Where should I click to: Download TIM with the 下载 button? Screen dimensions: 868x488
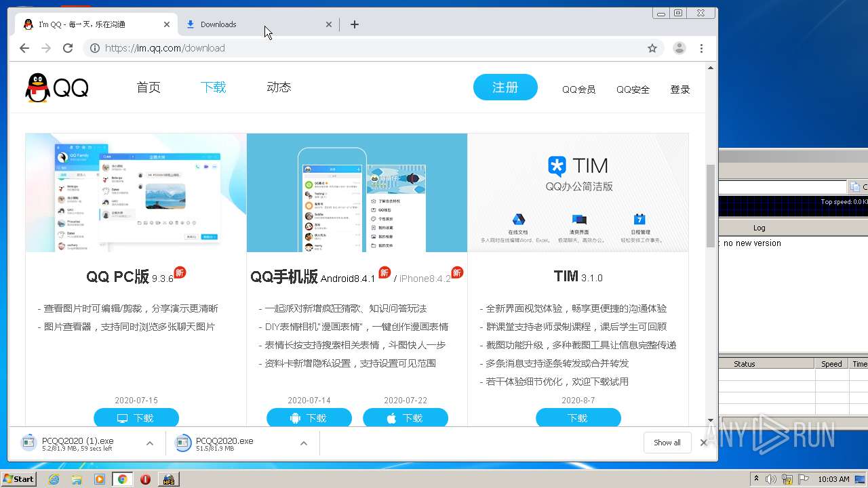point(578,418)
